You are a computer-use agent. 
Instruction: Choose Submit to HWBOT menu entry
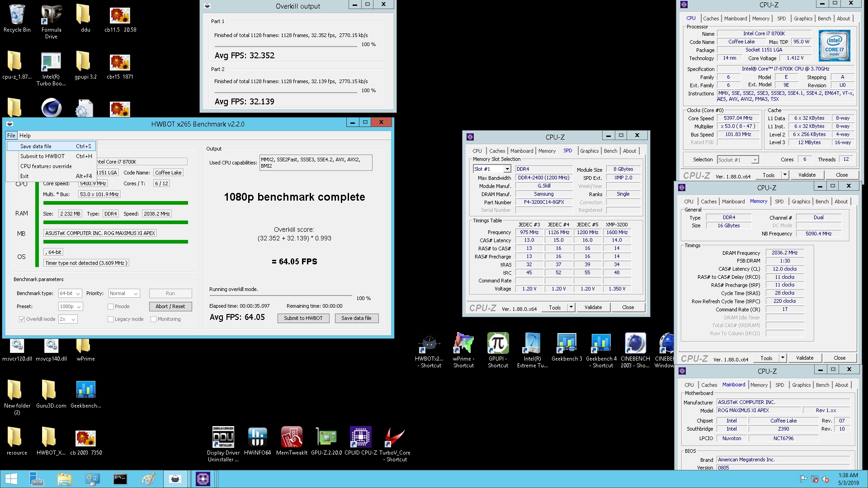click(51, 156)
